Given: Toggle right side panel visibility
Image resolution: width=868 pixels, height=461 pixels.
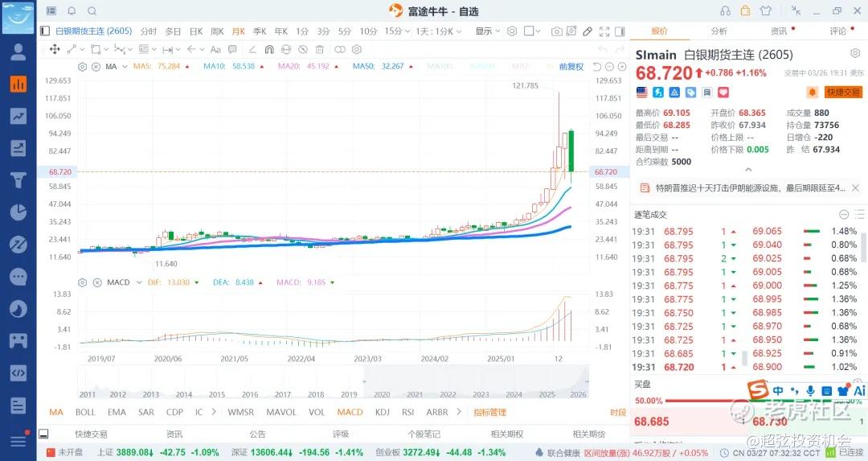Looking at the screenshot, I should point(620,31).
